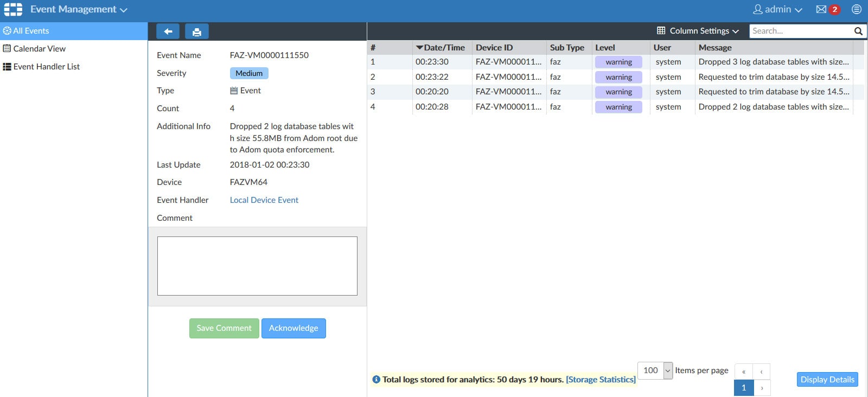Open the Local Device Event link

264,200
